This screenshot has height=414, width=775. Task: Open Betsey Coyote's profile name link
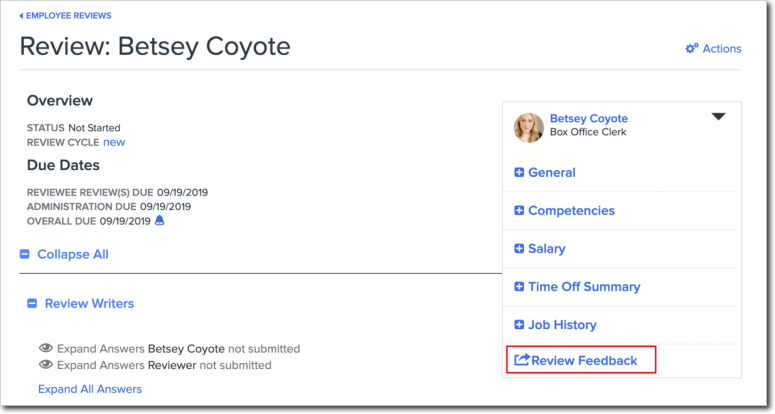[588, 118]
